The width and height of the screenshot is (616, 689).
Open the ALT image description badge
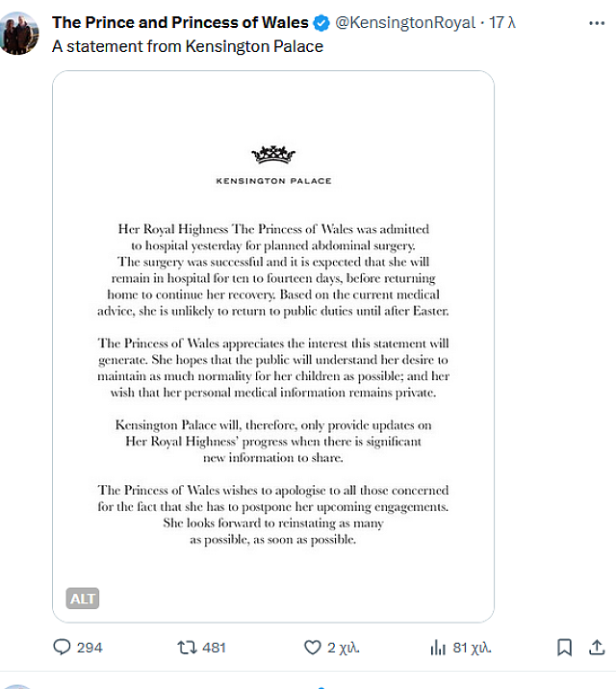pyautogui.click(x=83, y=599)
